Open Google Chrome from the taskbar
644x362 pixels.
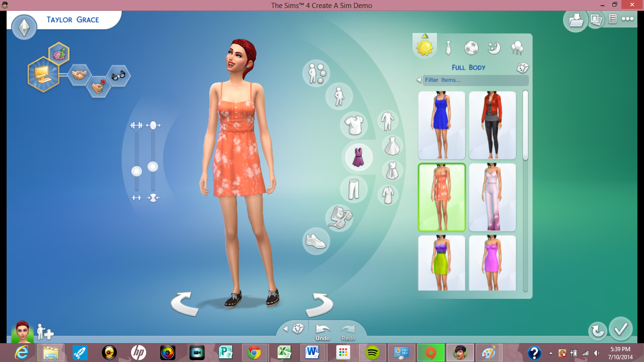click(x=254, y=353)
